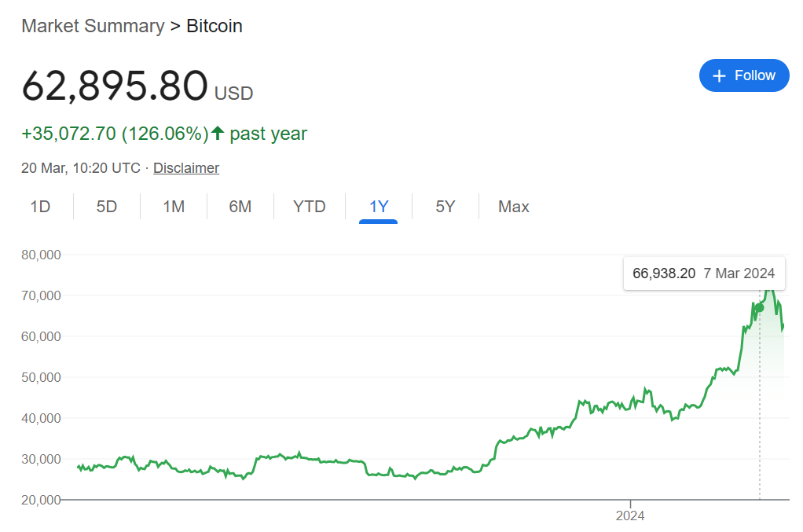803x532 pixels.
Task: Click the green upward arrow icon
Action: tap(218, 133)
